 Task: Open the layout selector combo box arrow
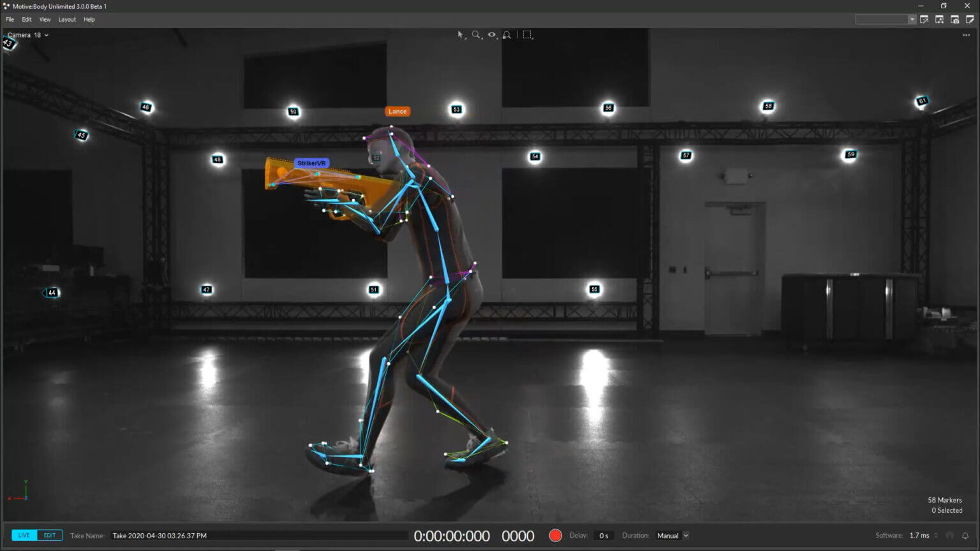click(x=912, y=20)
